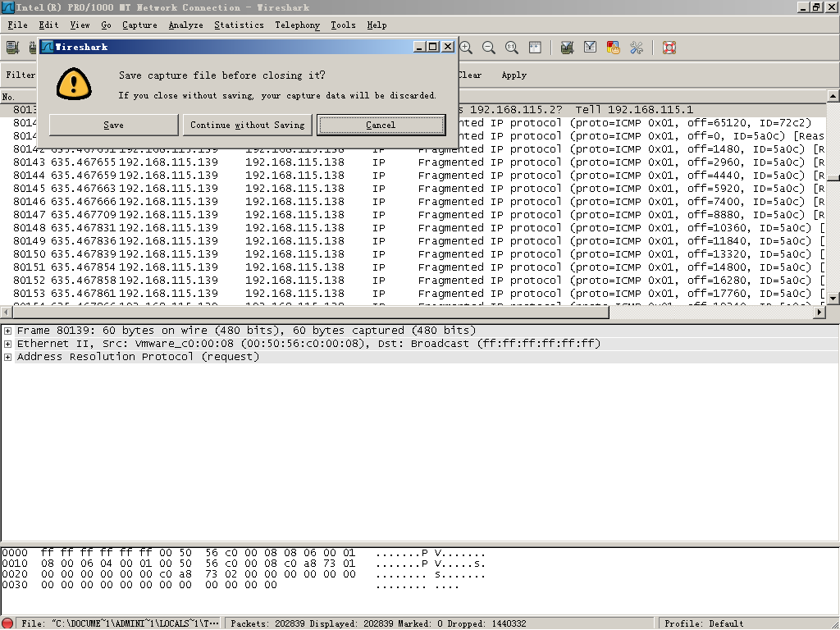The image size is (840, 630).
Task: Click the packet list vertical scrollbar thumb
Action: [x=833, y=178]
